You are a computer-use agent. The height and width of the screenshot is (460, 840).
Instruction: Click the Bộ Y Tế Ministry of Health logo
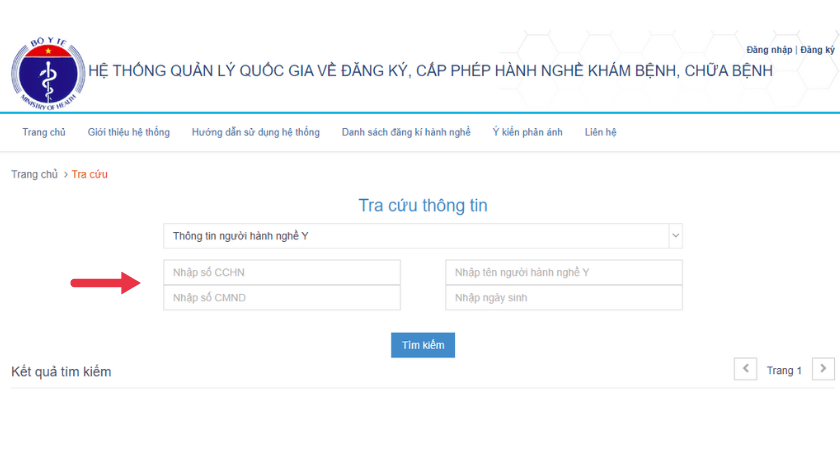tap(48, 74)
